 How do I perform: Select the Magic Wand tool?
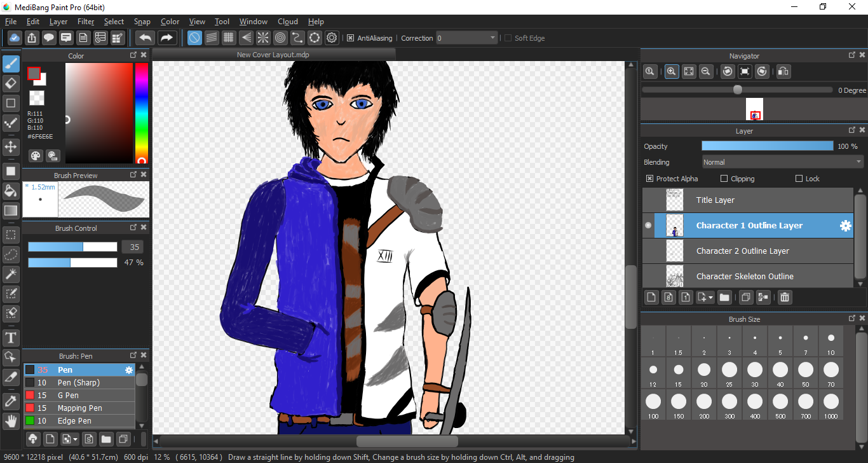click(x=11, y=274)
